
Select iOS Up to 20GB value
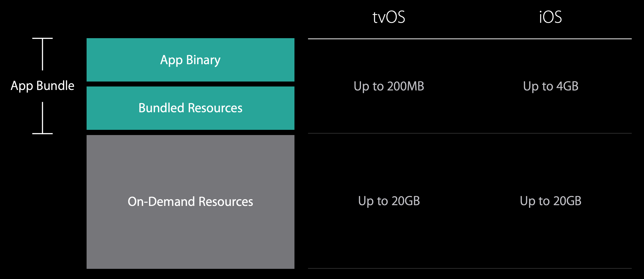point(550,201)
